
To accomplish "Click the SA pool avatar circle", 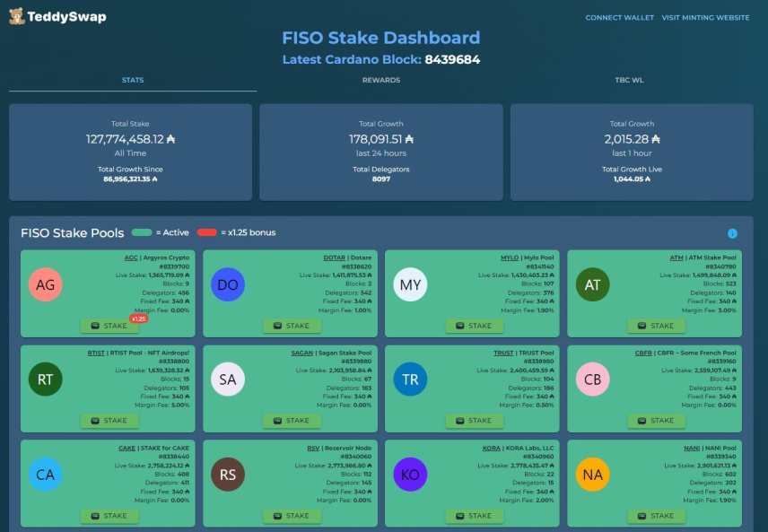I will [x=228, y=379].
